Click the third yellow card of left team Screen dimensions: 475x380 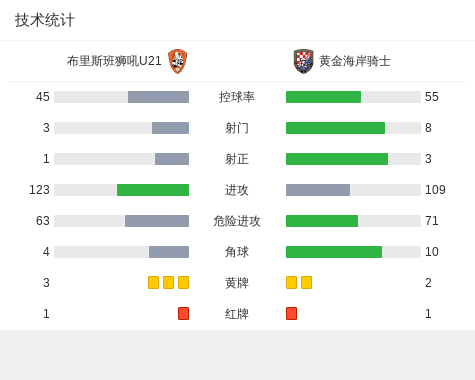pos(183,283)
